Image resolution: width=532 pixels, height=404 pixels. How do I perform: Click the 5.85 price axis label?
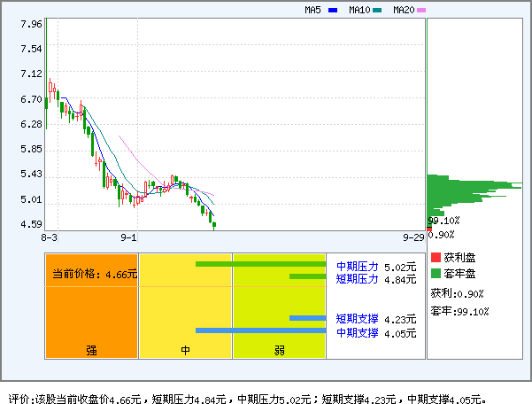point(31,149)
